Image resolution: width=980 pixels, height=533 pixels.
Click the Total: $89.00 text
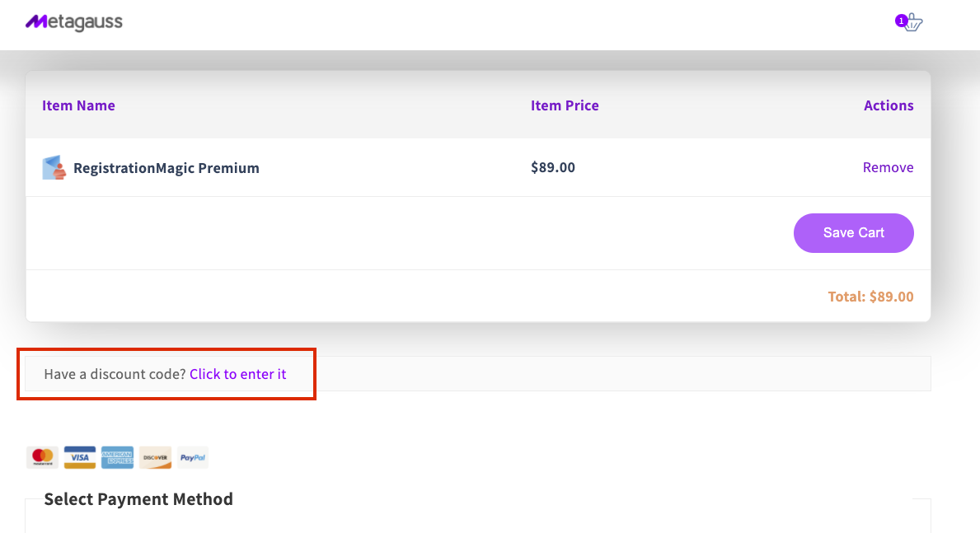[x=870, y=297]
